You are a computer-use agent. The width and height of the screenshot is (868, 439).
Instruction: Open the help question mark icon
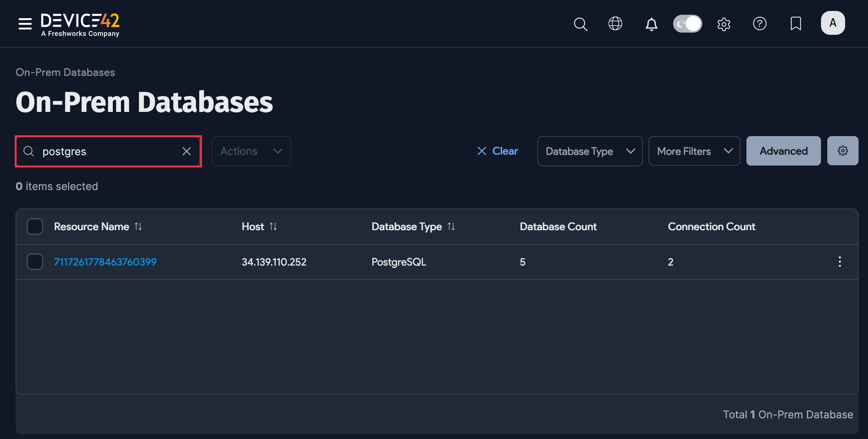(760, 24)
